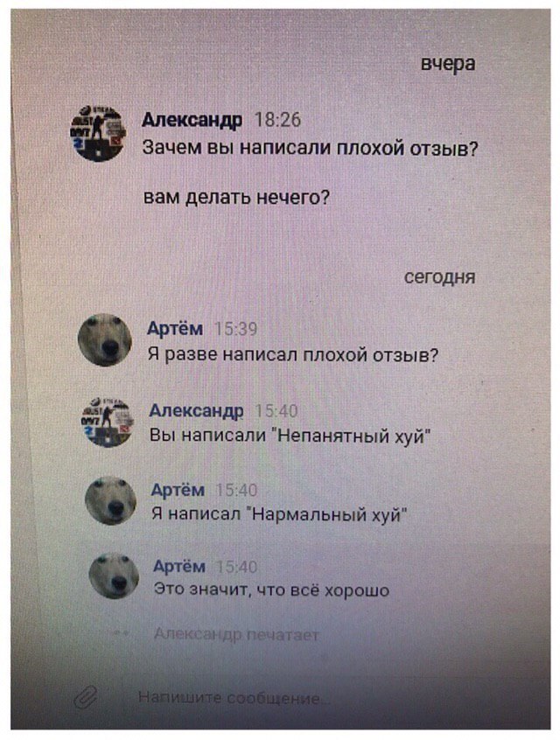Click the 'Александр печатает' typing indicator
Screen dimensions: 560x740
236,635
